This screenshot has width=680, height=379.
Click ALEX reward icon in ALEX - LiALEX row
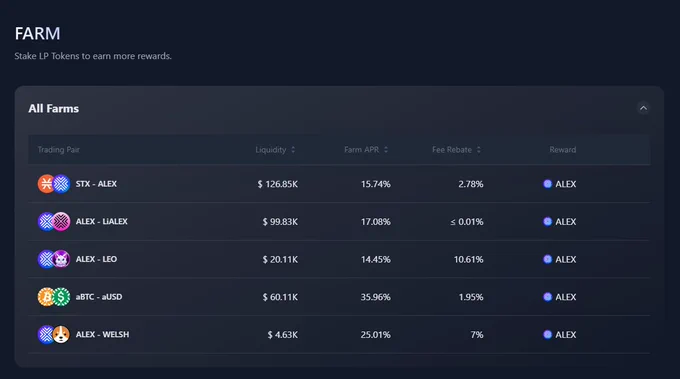coord(547,222)
